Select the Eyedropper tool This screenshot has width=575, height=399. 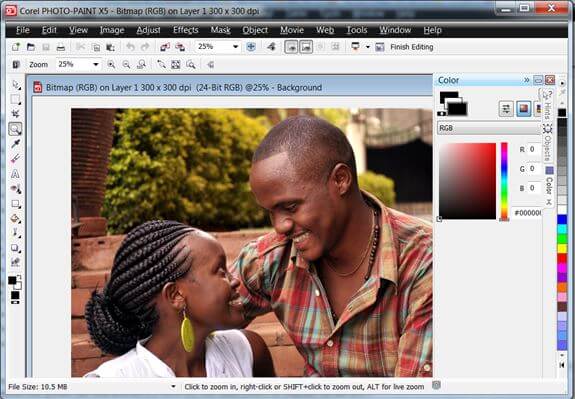(x=15, y=143)
